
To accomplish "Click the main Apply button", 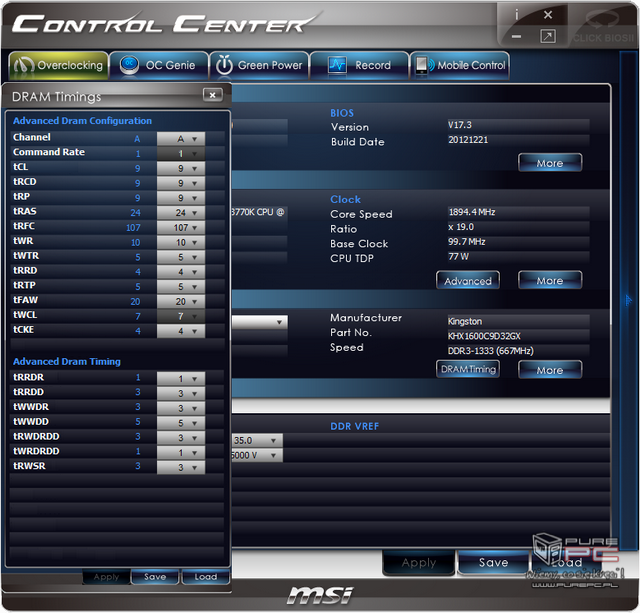I will point(419,563).
